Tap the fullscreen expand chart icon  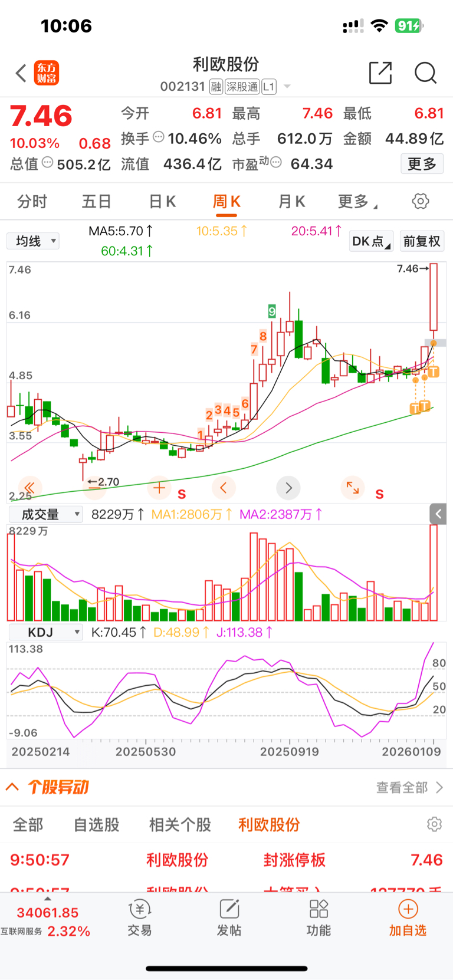point(353,488)
